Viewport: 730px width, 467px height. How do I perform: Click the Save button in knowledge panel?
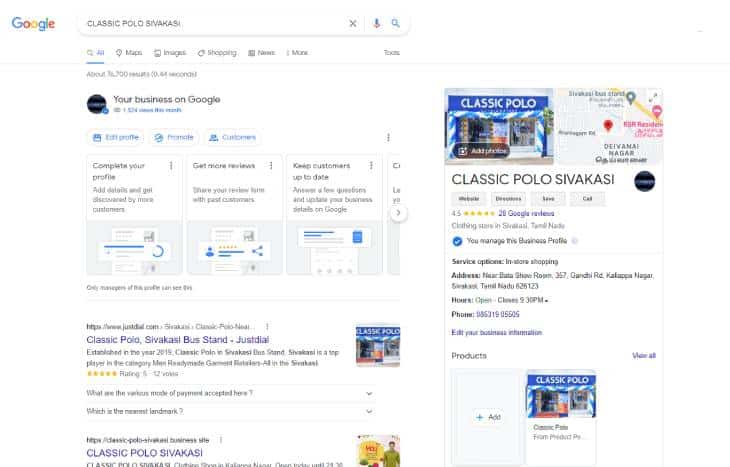coord(548,199)
